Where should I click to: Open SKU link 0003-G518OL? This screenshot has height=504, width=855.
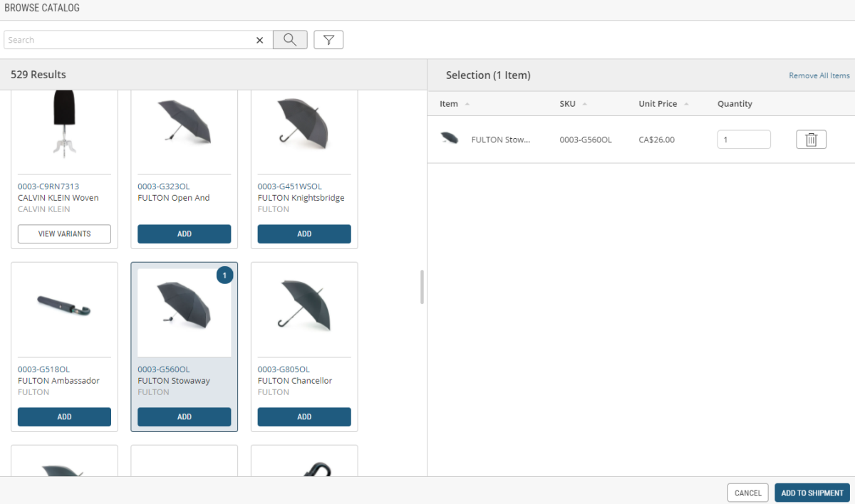click(x=43, y=369)
